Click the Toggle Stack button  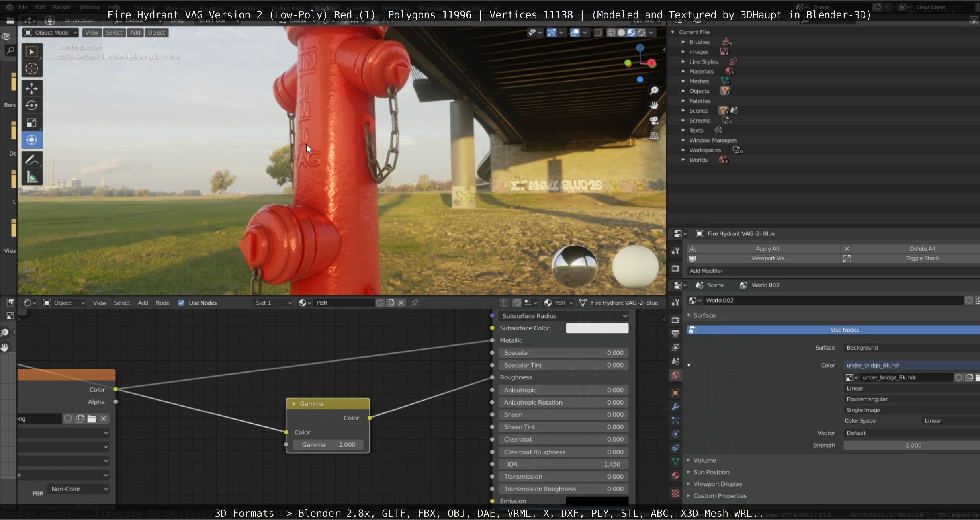pyautogui.click(x=911, y=258)
